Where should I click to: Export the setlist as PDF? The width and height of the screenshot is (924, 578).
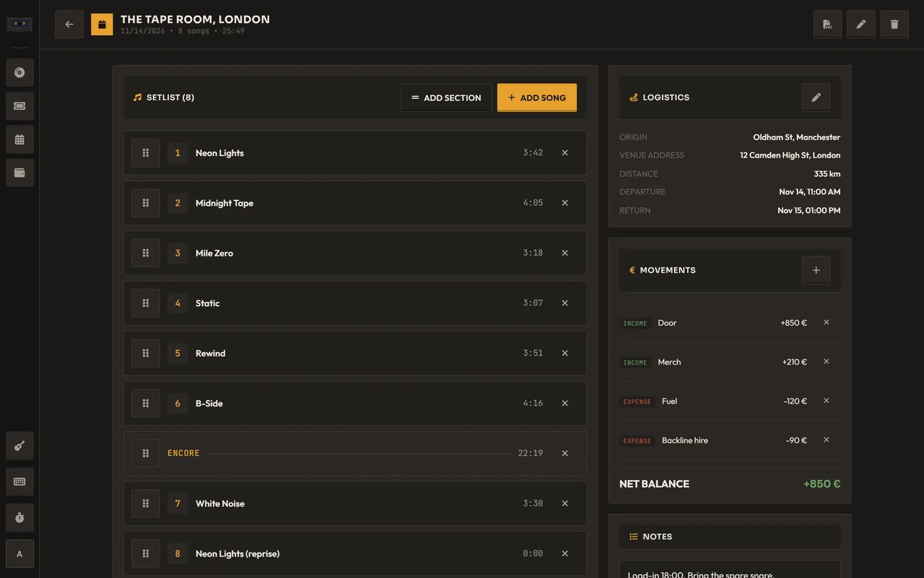[827, 24]
